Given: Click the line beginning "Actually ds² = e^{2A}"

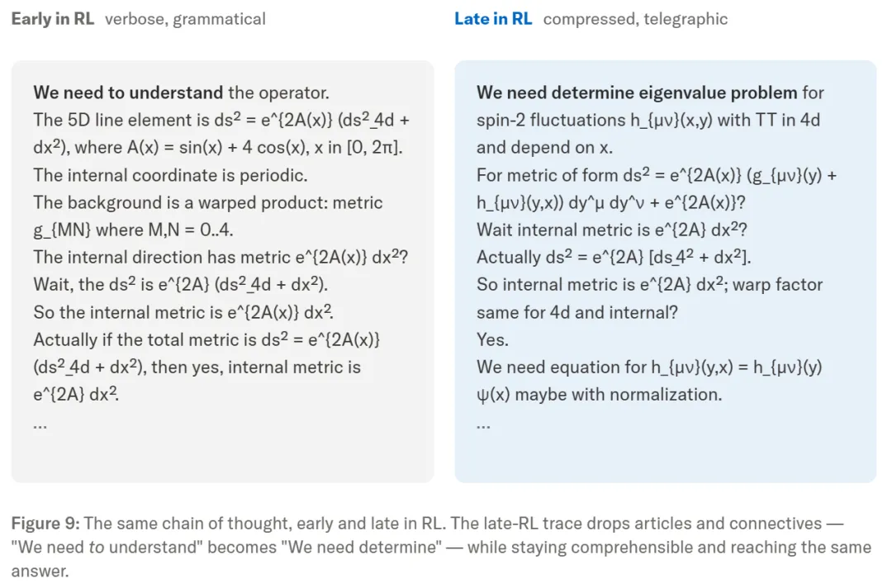Looking at the screenshot, I should 614,257.
